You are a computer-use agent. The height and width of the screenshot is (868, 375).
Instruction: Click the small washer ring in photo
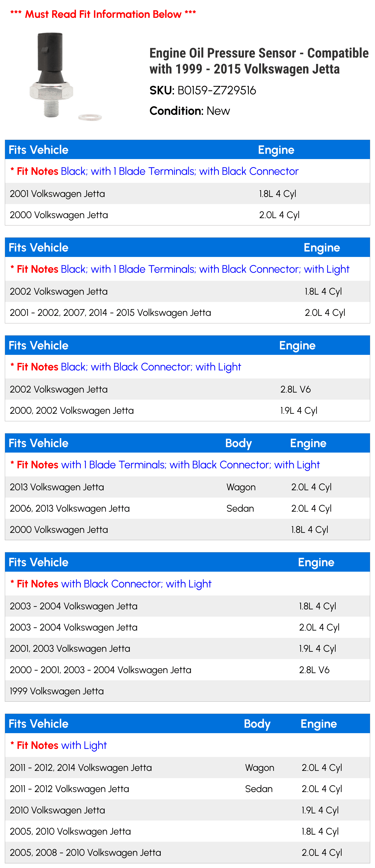pos(90,117)
